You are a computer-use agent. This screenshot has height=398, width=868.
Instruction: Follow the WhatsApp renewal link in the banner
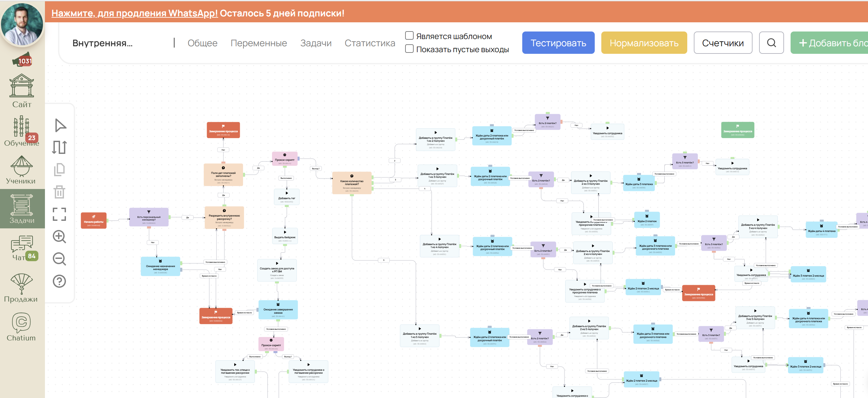tap(134, 13)
